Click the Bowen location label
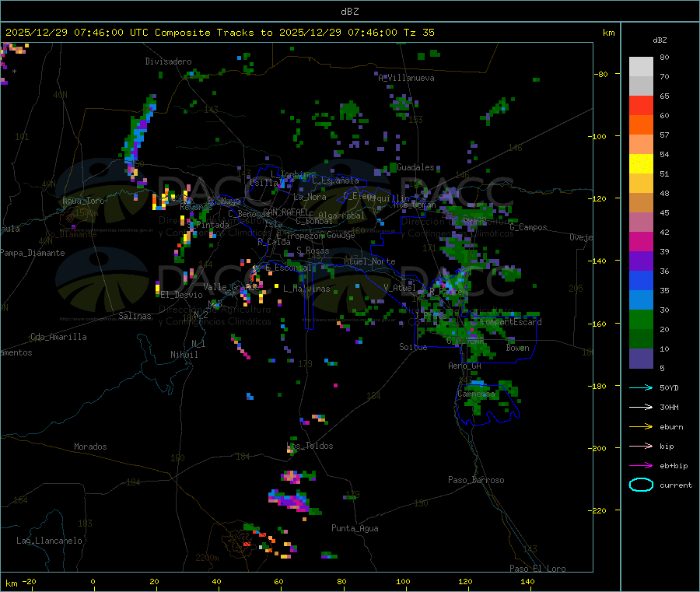Image resolution: width=700 pixels, height=592 pixels. click(x=517, y=348)
